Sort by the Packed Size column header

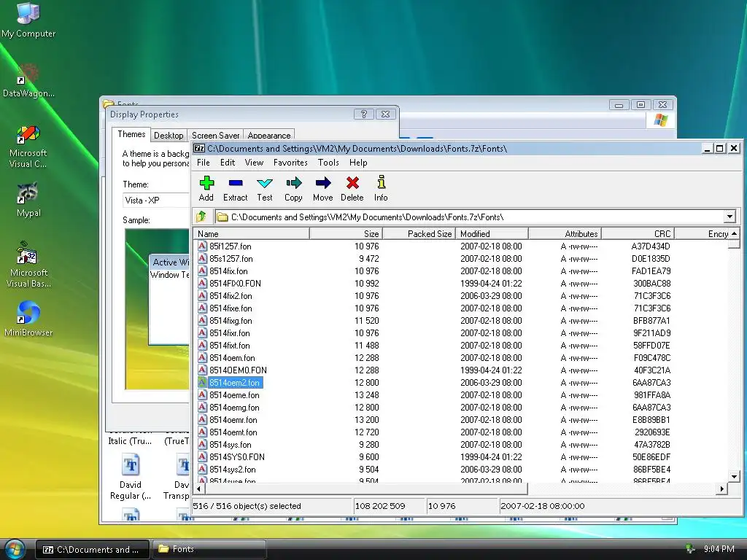tap(419, 234)
